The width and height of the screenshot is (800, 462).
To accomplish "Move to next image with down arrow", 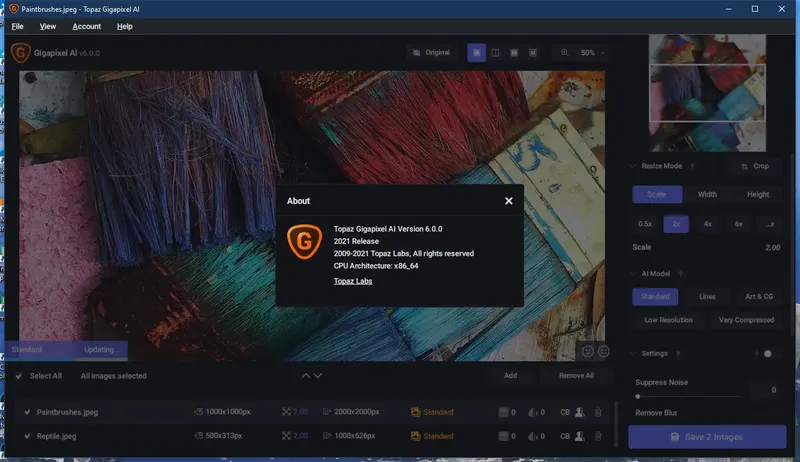I will tap(317, 376).
